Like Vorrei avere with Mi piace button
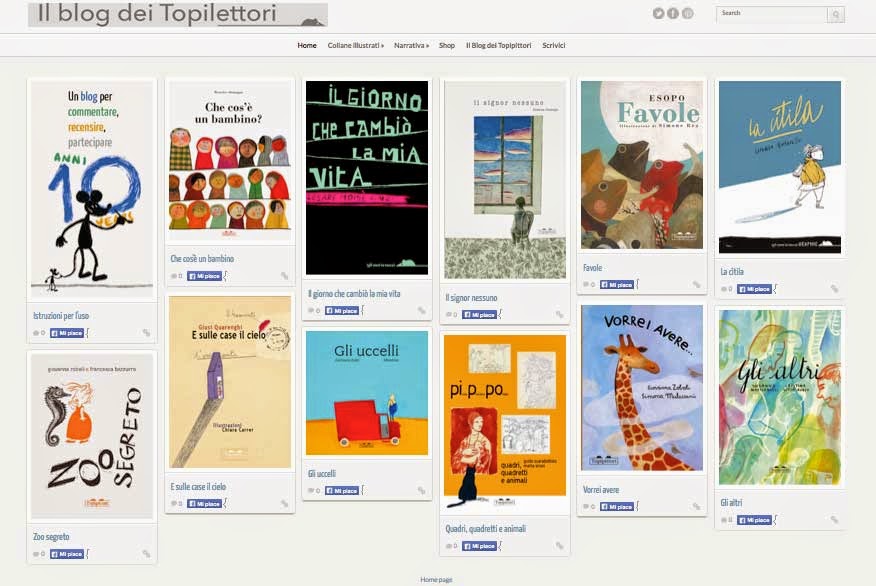 [617, 507]
